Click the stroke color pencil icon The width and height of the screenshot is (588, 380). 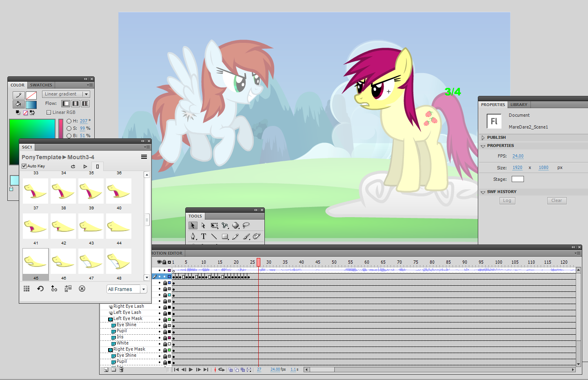(x=18, y=95)
